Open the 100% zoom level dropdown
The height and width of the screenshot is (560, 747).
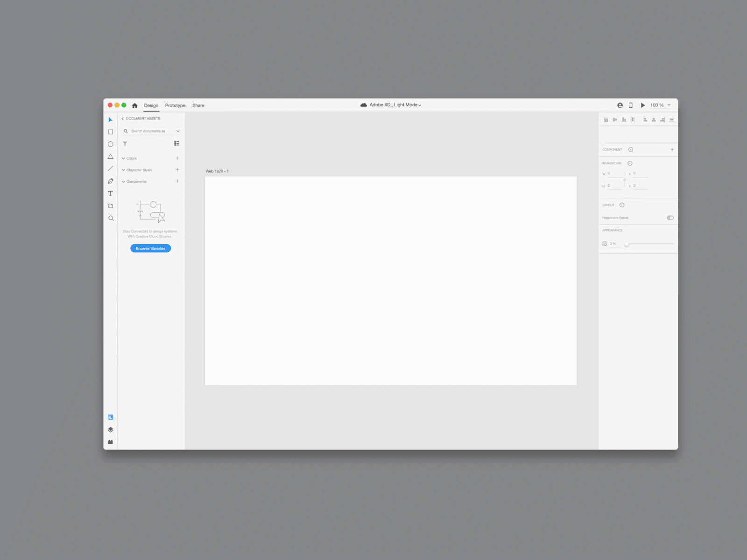[669, 105]
